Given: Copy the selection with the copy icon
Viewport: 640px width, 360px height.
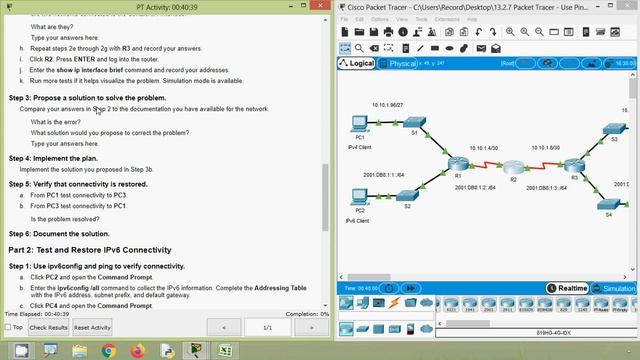Looking at the screenshot, I should [449, 32].
